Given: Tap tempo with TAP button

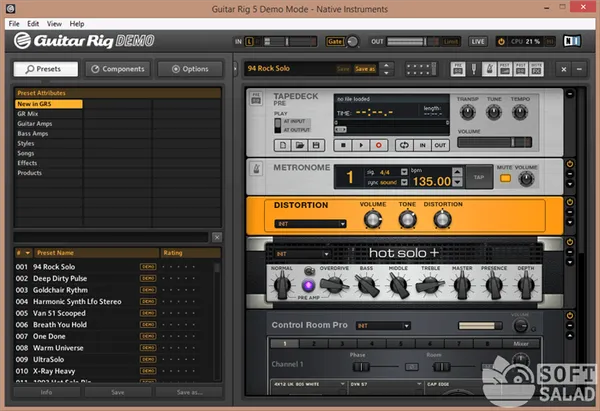Looking at the screenshot, I should coord(479,177).
